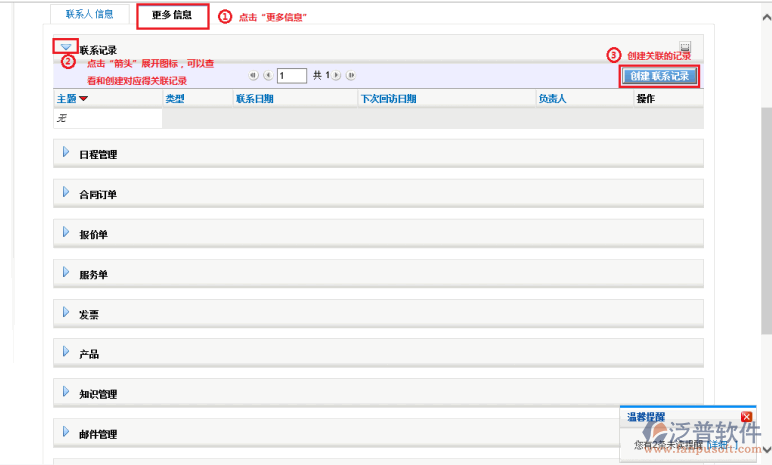Click the 日程管理 section title
The width and height of the screenshot is (772, 465).
(x=98, y=154)
